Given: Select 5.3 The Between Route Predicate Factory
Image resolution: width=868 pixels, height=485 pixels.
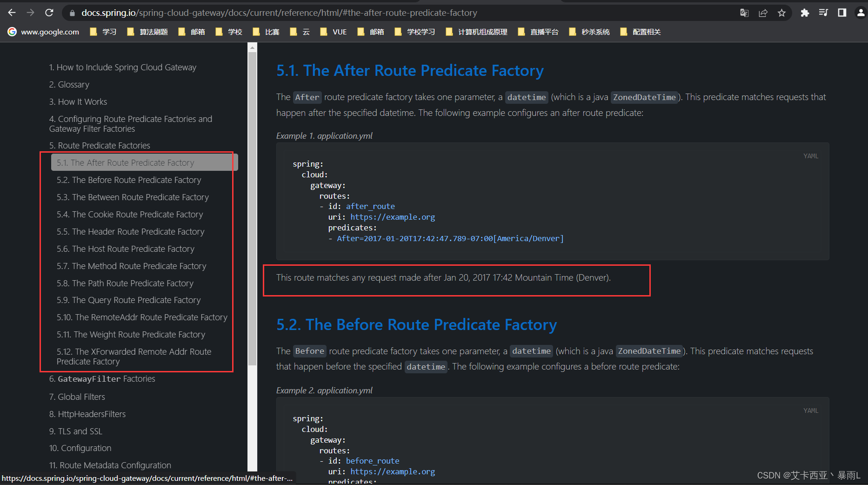Looking at the screenshot, I should [133, 197].
